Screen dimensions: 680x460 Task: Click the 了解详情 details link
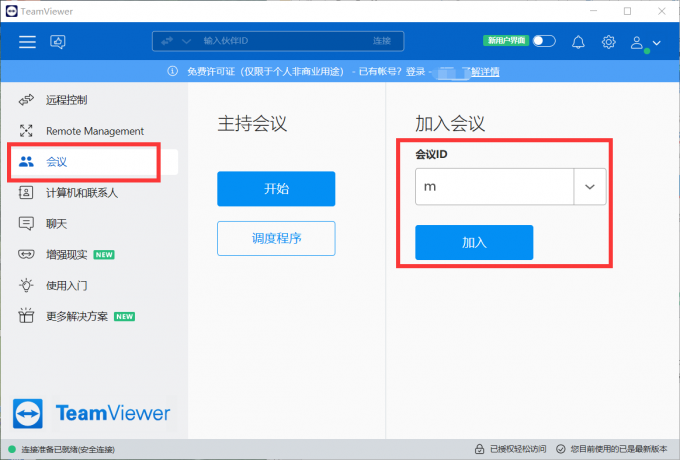point(485,72)
